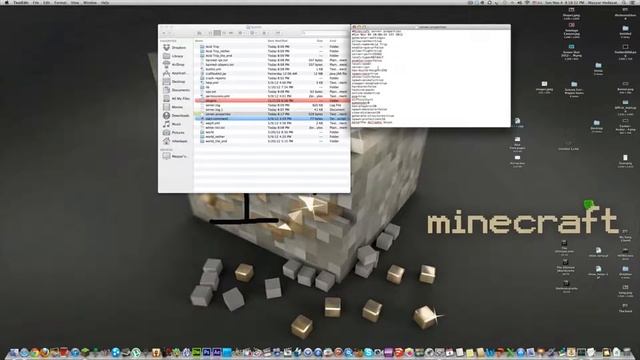Open the Edit menu
This screenshot has width=640, height=360.
[x=47, y=2]
